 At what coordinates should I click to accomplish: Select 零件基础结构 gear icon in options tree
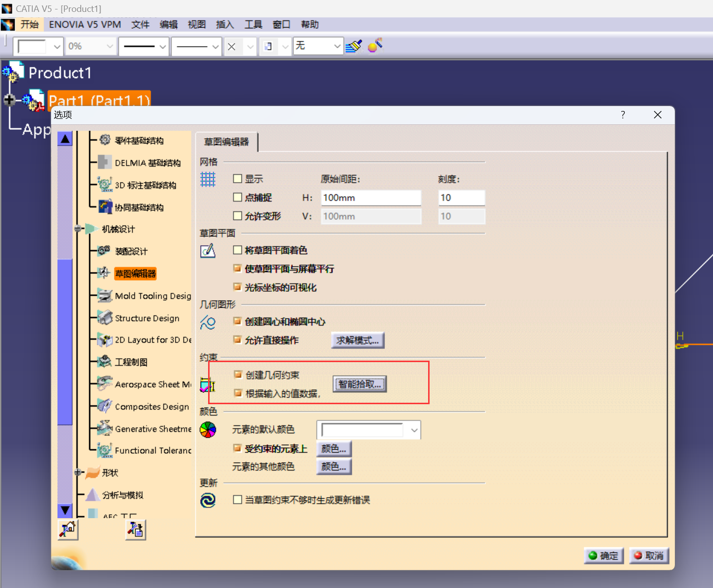(x=105, y=140)
